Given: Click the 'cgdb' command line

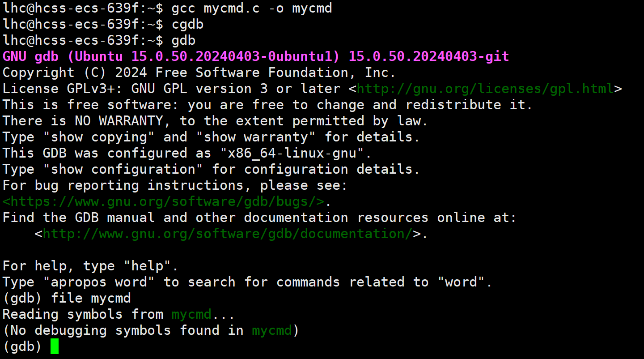Looking at the screenshot, I should click(103, 24).
